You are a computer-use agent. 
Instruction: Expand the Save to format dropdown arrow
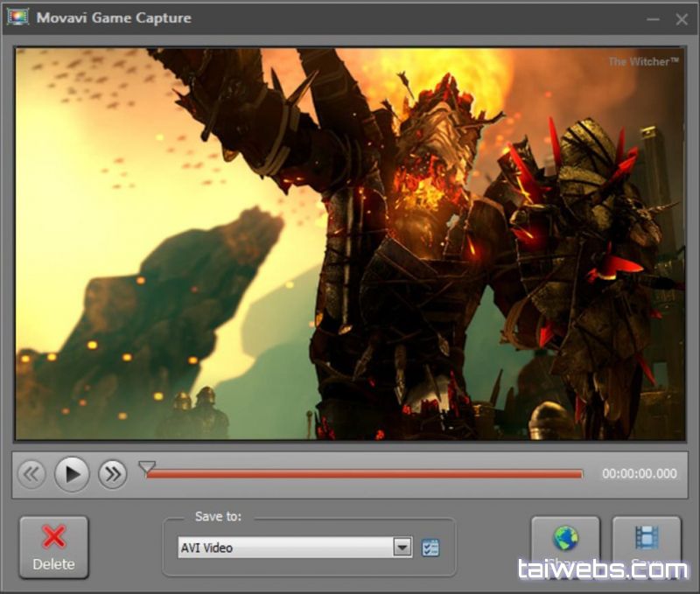[x=402, y=548]
